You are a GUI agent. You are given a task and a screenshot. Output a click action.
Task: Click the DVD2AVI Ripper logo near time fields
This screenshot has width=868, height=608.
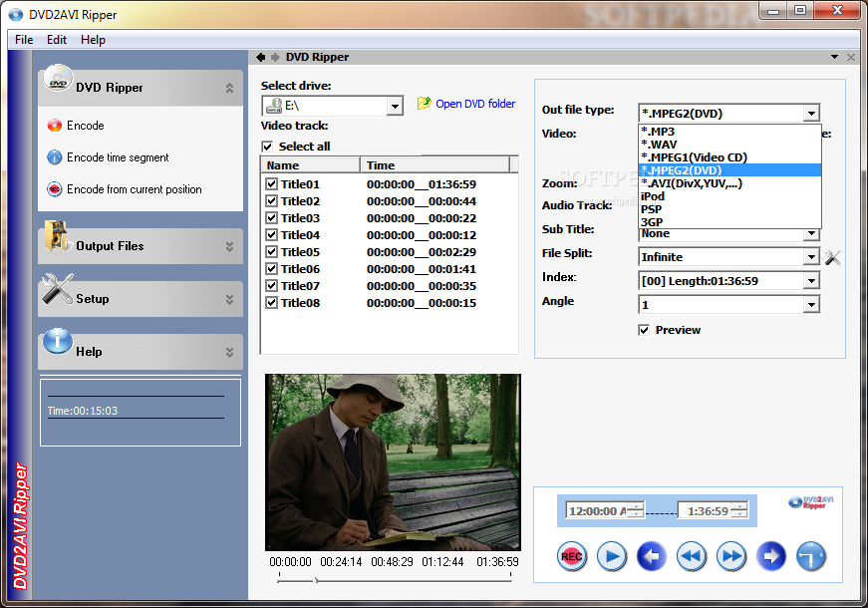(811, 502)
